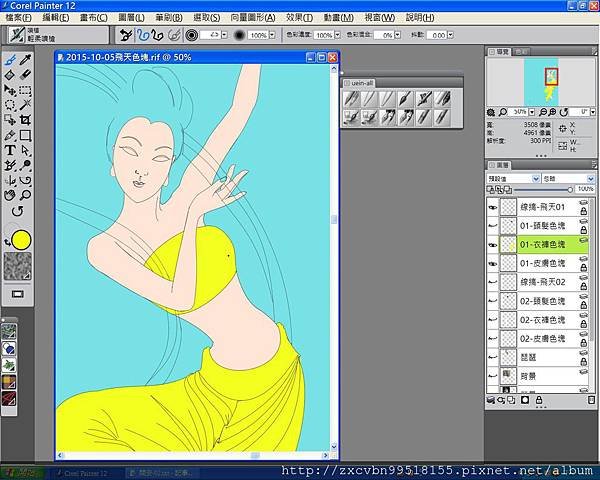Select the Layer Adjuster tool
Screen dimensions: 600x480
[x=10, y=90]
